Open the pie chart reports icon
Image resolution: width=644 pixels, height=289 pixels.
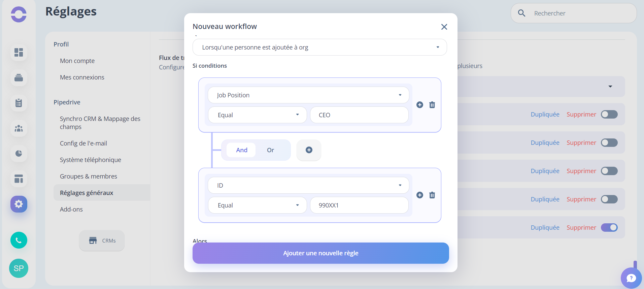pyautogui.click(x=19, y=153)
